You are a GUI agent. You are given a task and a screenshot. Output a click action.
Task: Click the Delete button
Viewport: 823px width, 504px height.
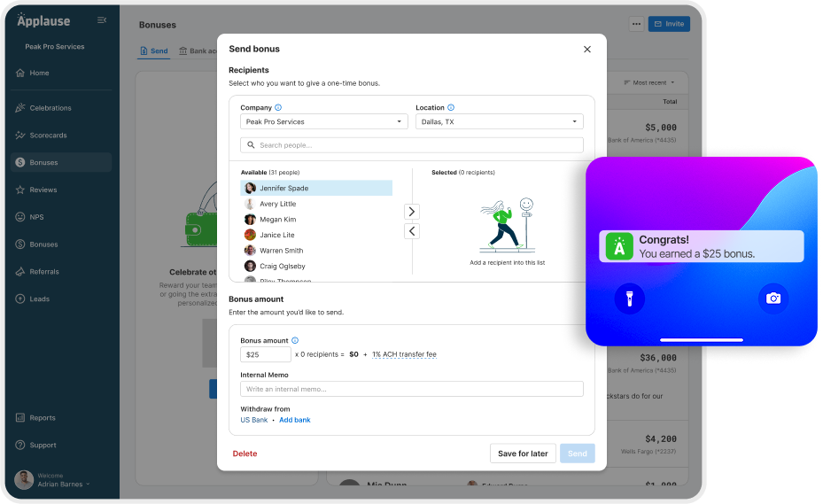click(245, 454)
